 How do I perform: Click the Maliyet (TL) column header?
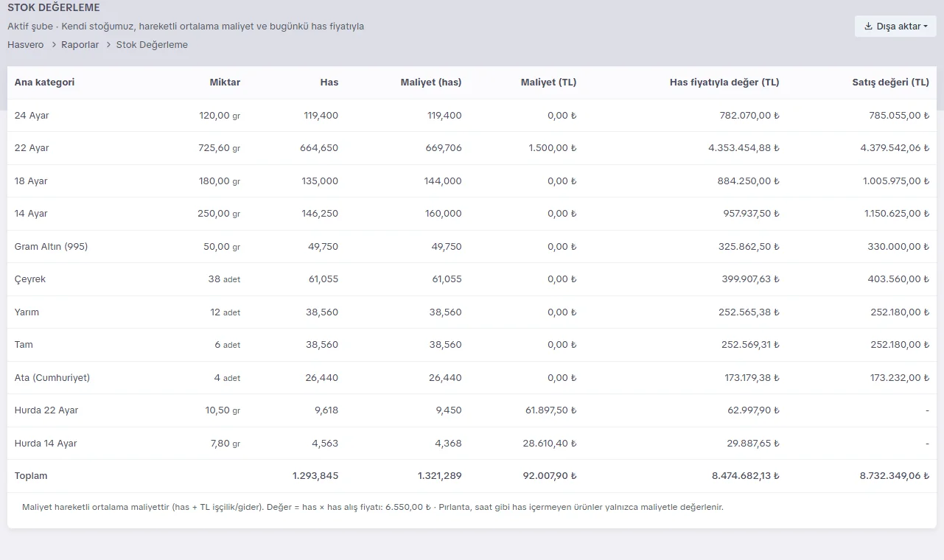tap(549, 83)
